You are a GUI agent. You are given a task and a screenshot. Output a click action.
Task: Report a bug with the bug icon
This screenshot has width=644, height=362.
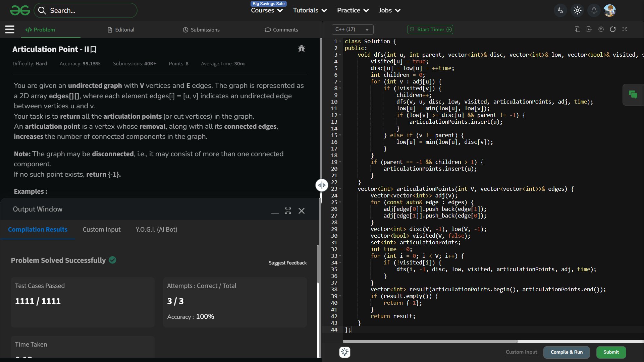coord(301,49)
